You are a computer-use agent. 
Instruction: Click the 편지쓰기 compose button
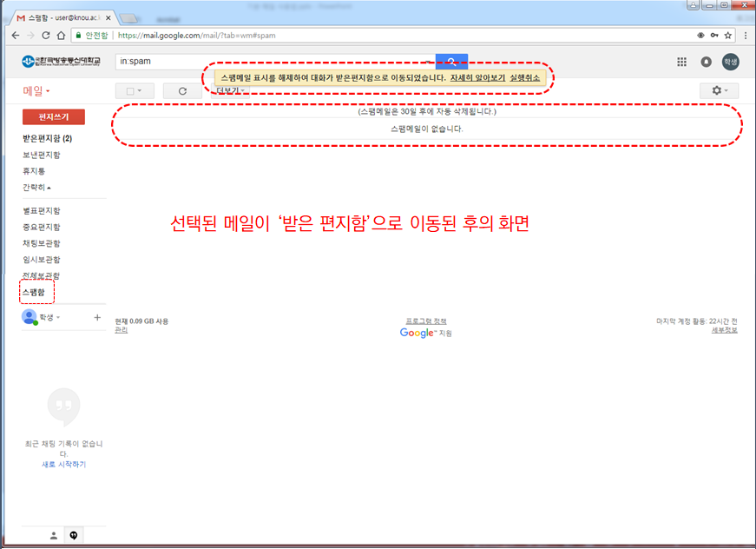(x=54, y=116)
